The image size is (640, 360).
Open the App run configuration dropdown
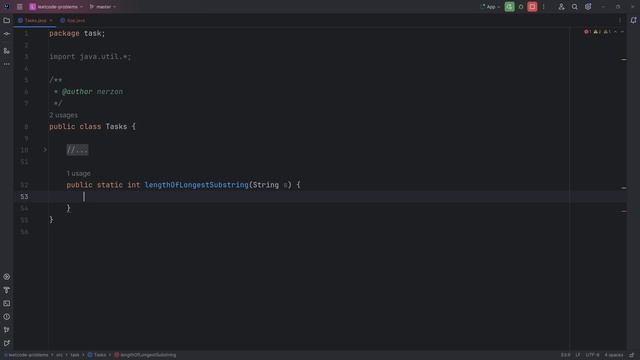[x=491, y=7]
